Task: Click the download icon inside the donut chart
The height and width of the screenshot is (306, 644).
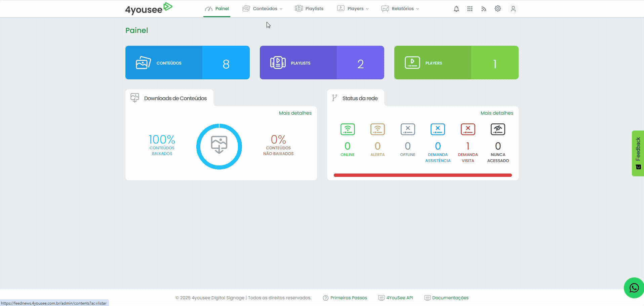Action: (x=219, y=145)
